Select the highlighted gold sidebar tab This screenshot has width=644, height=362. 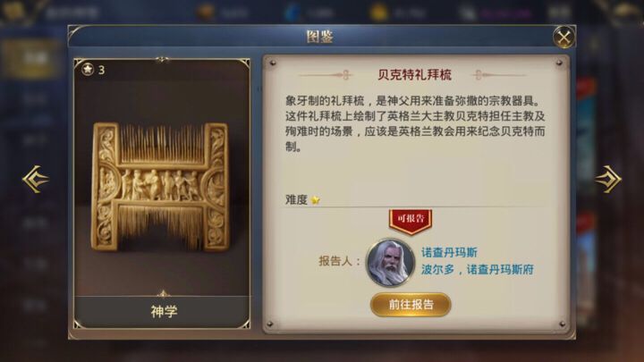(30, 59)
